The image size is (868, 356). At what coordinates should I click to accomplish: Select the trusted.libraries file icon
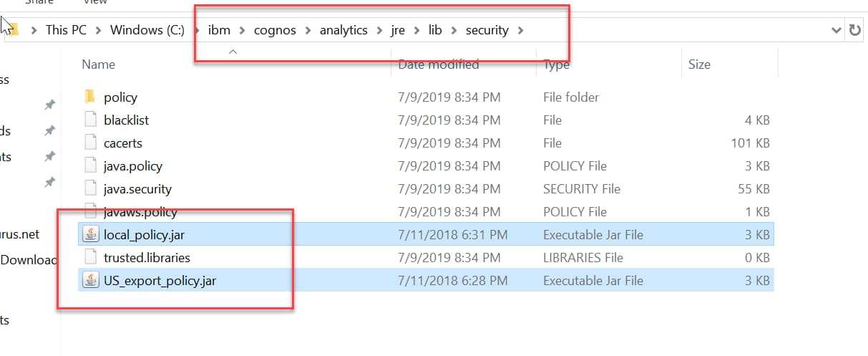(89, 257)
